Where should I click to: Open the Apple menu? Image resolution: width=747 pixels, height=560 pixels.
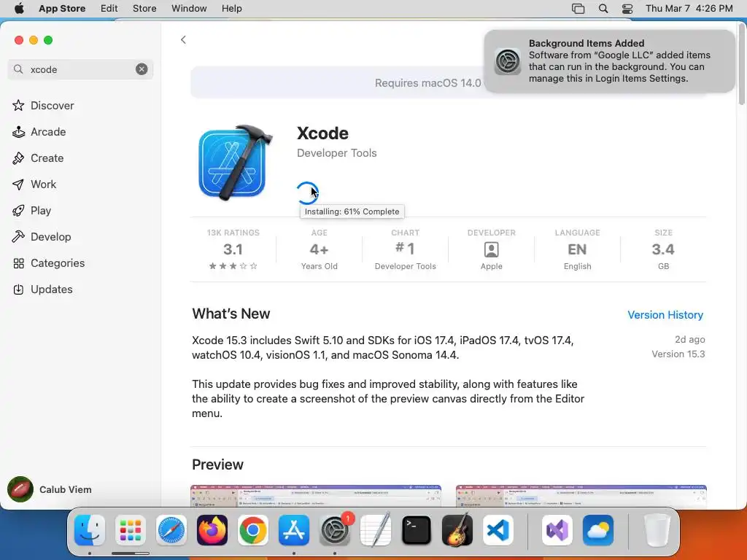[18, 9]
